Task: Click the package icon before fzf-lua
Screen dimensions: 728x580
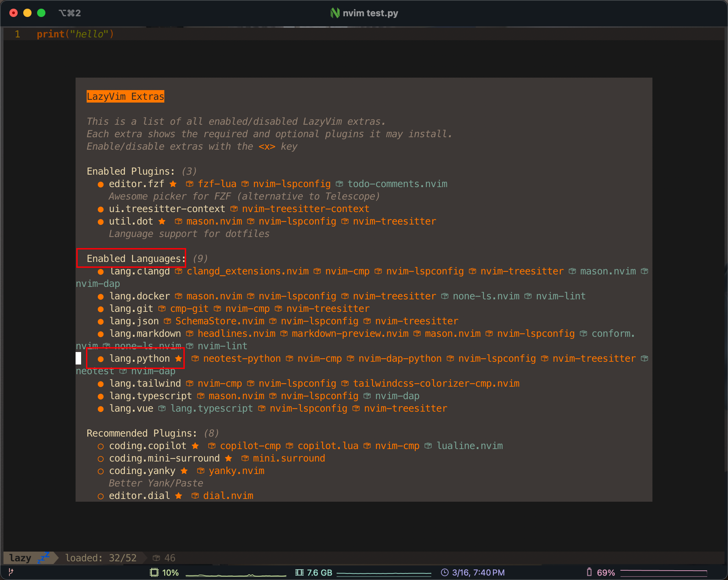Action: click(190, 184)
